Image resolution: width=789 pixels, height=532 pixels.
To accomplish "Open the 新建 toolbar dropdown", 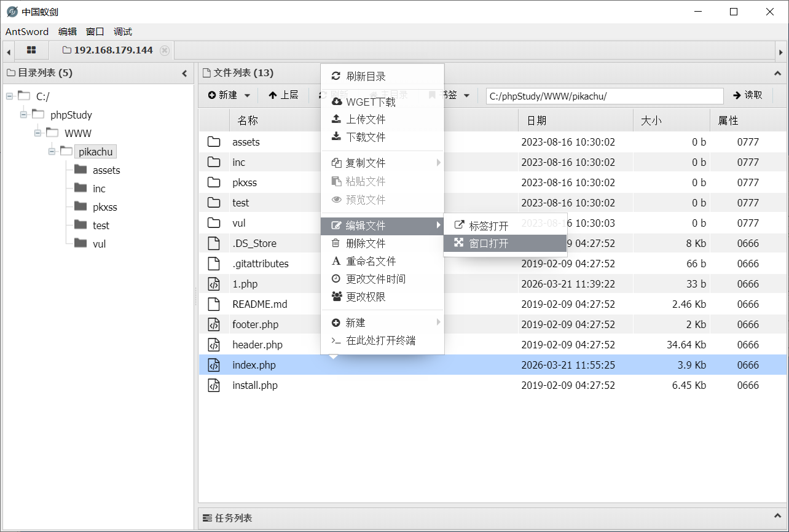I will pos(229,95).
